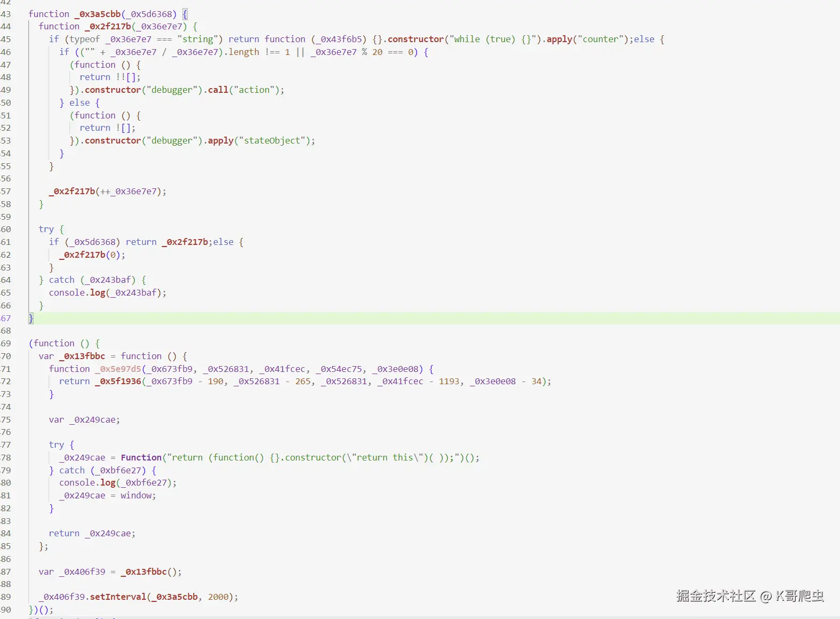Click var _0x249cae declaration on line 75
The image size is (840, 619).
coord(84,419)
